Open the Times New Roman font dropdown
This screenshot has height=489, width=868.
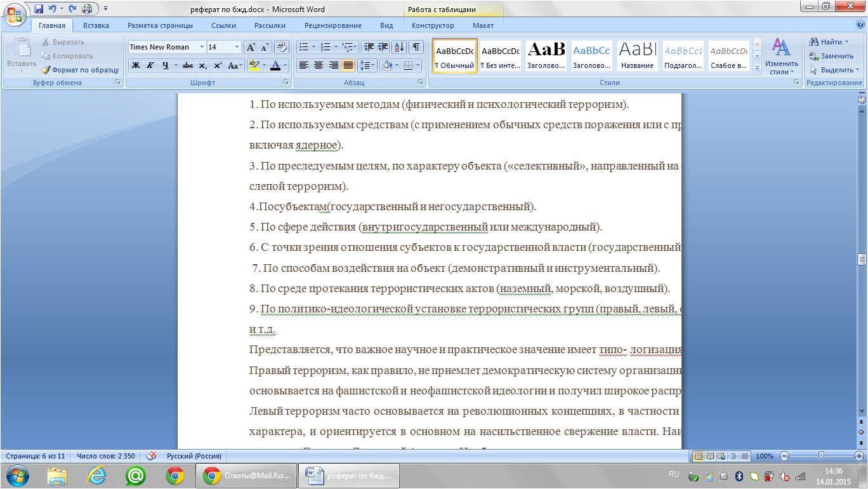pyautogui.click(x=202, y=47)
